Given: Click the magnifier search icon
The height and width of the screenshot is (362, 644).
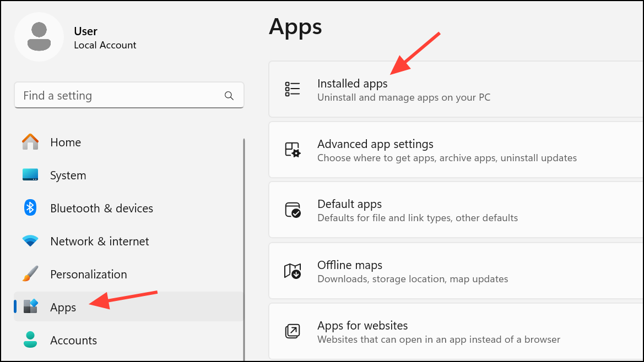Looking at the screenshot, I should point(229,96).
